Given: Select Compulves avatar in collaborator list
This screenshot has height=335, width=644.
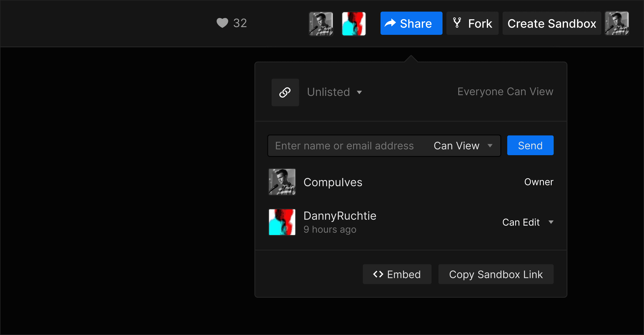Looking at the screenshot, I should (282, 182).
